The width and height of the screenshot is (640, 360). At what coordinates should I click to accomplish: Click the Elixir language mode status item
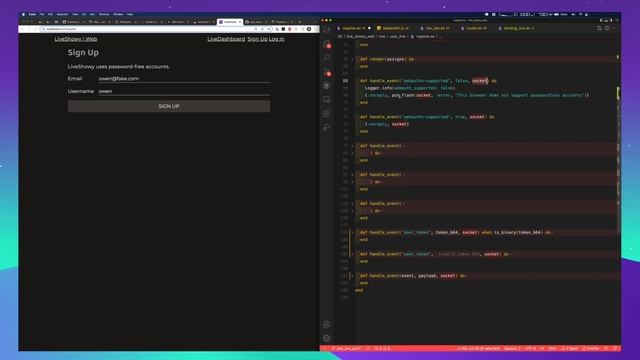click(553, 349)
